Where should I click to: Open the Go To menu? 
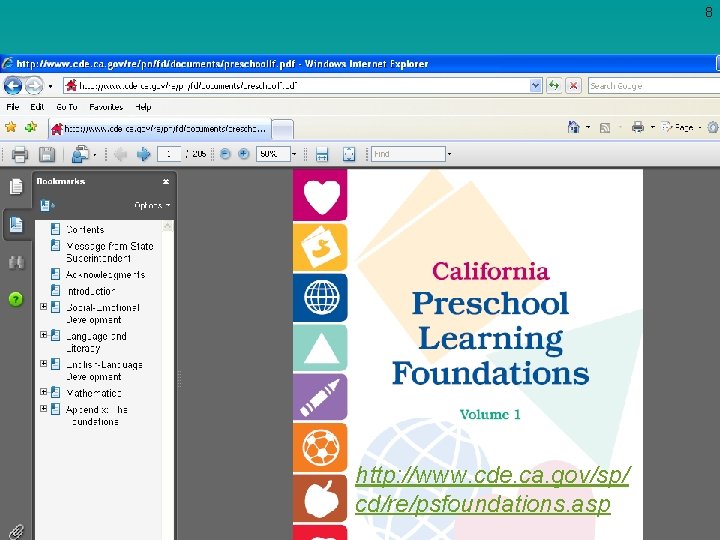click(67, 107)
